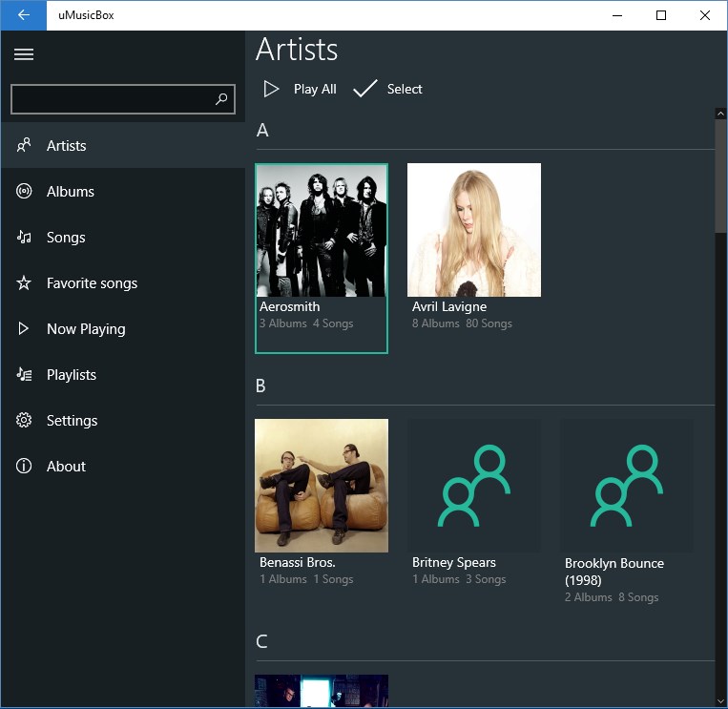Jump via the B group header
Screen dimensions: 728x709
pos(260,386)
